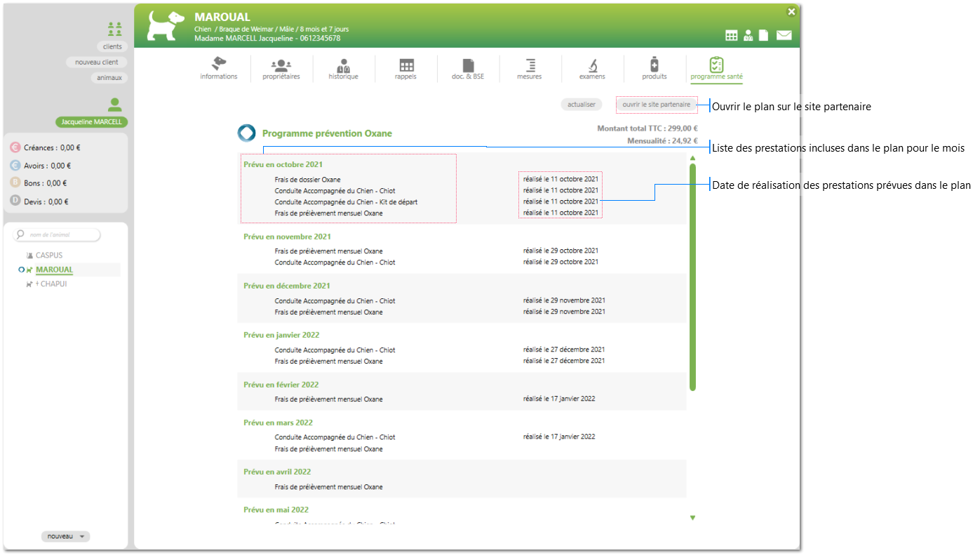The image size is (980, 556).
Task: Click the Créances : 0,00 € amount
Action: (x=52, y=148)
